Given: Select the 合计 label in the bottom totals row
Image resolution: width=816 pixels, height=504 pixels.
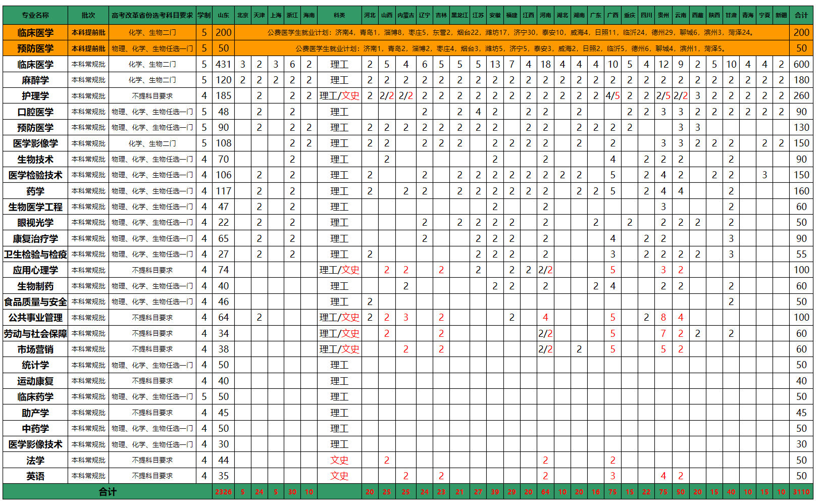Looking at the screenshot, I should coord(108,491).
